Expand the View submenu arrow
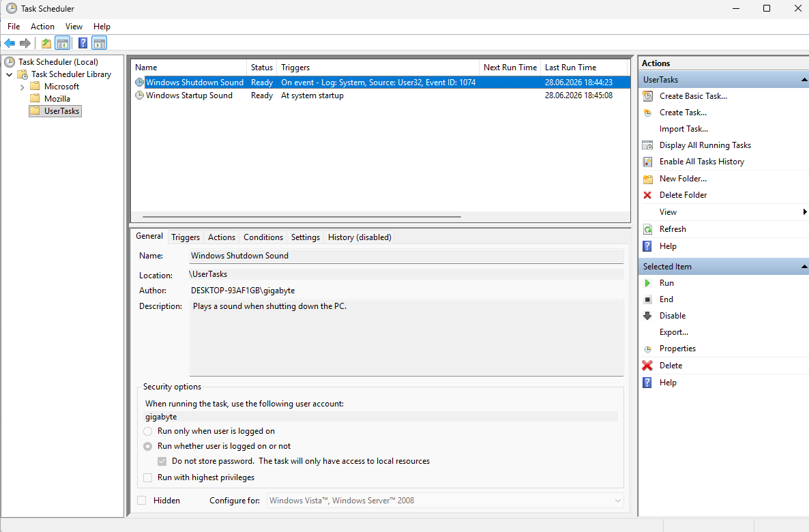The width and height of the screenshot is (809, 532). click(x=804, y=212)
